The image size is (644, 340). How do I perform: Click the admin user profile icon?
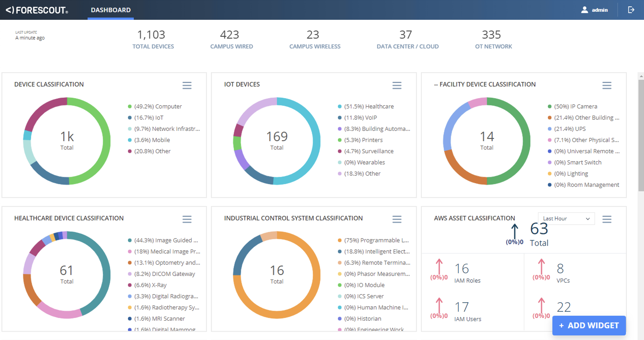(x=588, y=9)
